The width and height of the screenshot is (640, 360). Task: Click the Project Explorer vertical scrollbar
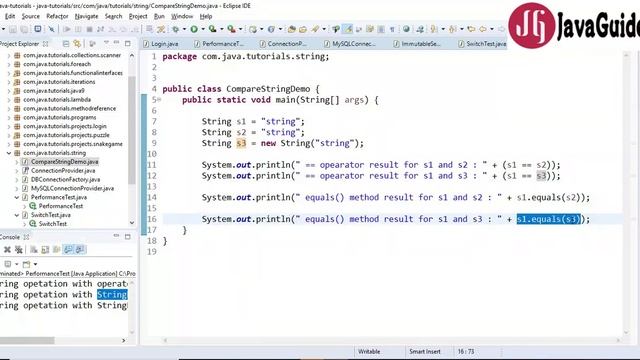[x=131, y=130]
